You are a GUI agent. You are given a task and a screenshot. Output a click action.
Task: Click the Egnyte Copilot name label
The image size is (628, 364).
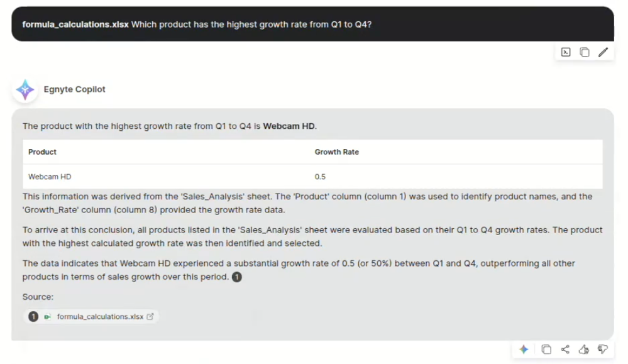pos(75,89)
